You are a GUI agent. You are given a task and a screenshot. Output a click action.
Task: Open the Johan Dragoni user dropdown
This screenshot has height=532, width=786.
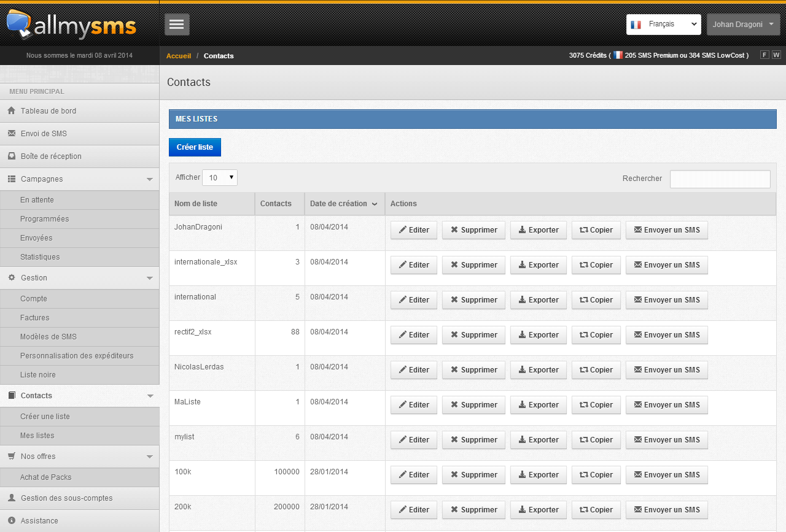click(744, 25)
